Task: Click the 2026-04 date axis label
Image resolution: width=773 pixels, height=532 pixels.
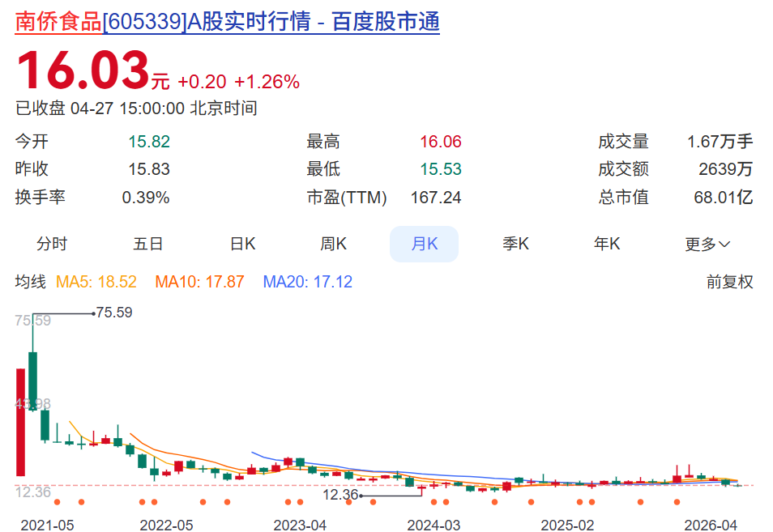Action: coord(711,525)
